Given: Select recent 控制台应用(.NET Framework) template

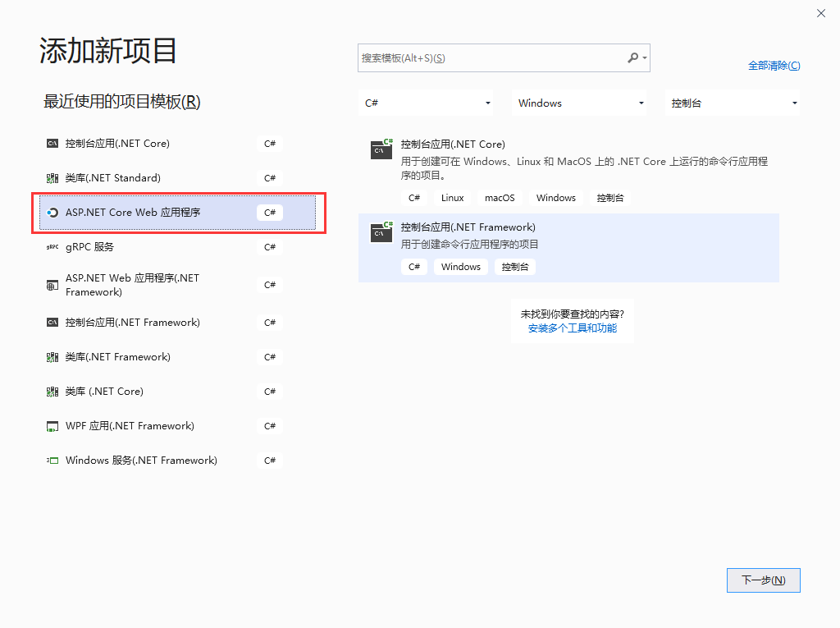Looking at the screenshot, I should pos(177,323).
